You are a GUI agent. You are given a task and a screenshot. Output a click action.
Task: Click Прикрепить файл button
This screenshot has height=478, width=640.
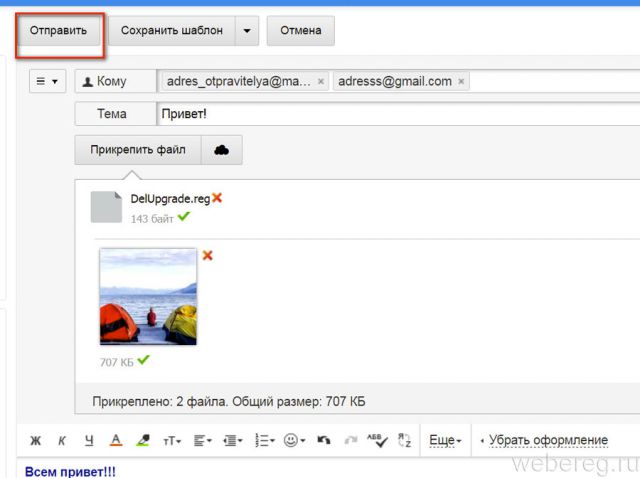pyautogui.click(x=138, y=150)
